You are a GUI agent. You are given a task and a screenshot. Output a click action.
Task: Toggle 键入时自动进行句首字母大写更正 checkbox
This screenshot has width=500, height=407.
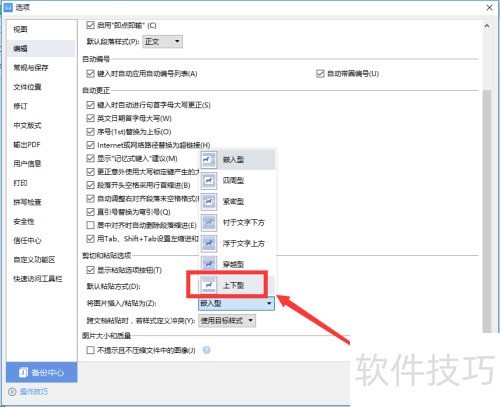pyautogui.click(x=90, y=105)
